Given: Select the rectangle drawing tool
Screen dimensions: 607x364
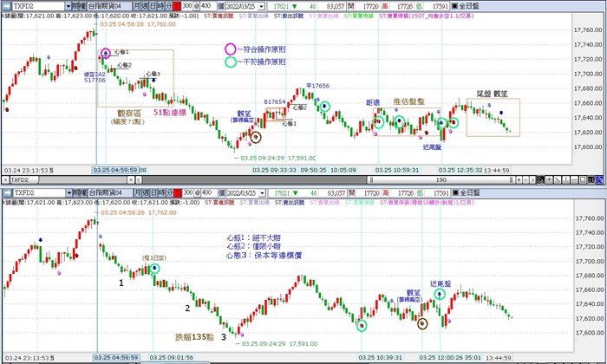Looking at the screenshot, I should [583, 180].
